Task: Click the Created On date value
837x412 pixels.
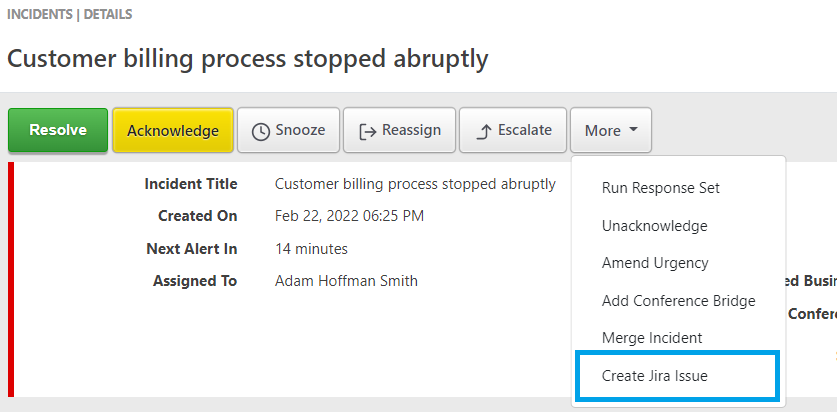Action: 349,216
